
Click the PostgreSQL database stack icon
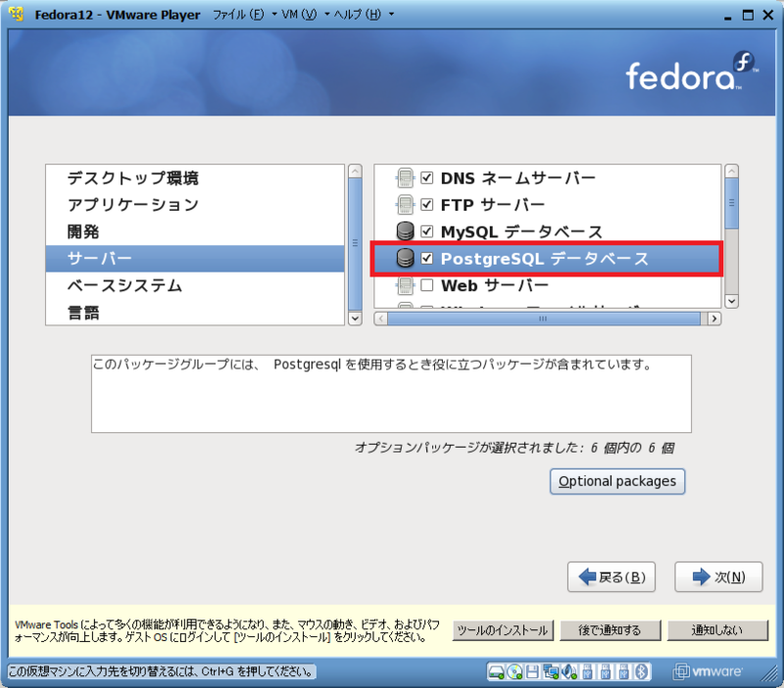click(406, 259)
